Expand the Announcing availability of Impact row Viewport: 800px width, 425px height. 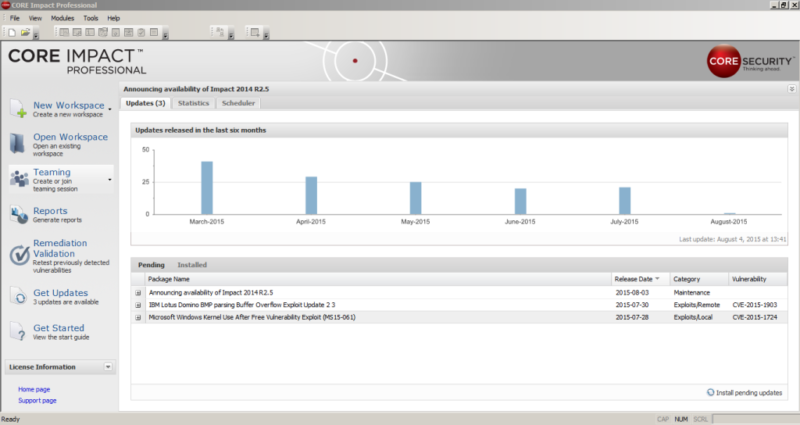tap(138, 293)
